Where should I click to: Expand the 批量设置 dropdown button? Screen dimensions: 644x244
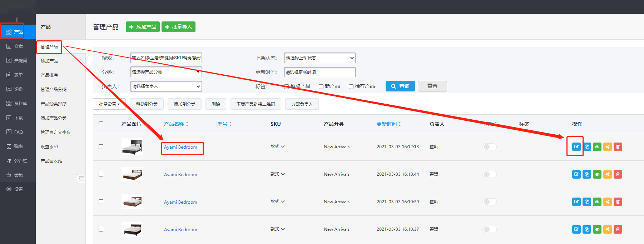[109, 104]
